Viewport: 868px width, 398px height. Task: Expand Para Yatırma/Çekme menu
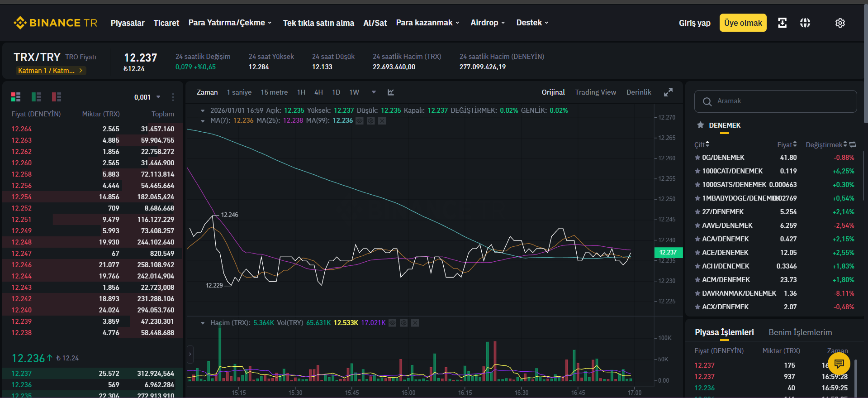click(x=230, y=23)
